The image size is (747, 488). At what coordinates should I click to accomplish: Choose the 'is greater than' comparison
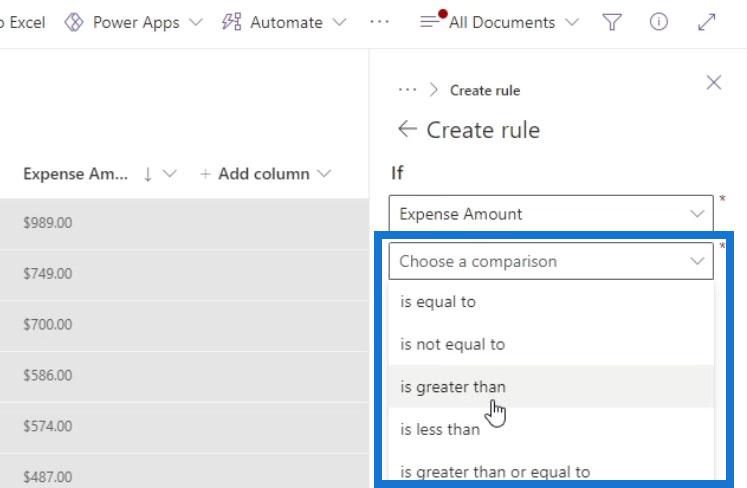pyautogui.click(x=551, y=386)
